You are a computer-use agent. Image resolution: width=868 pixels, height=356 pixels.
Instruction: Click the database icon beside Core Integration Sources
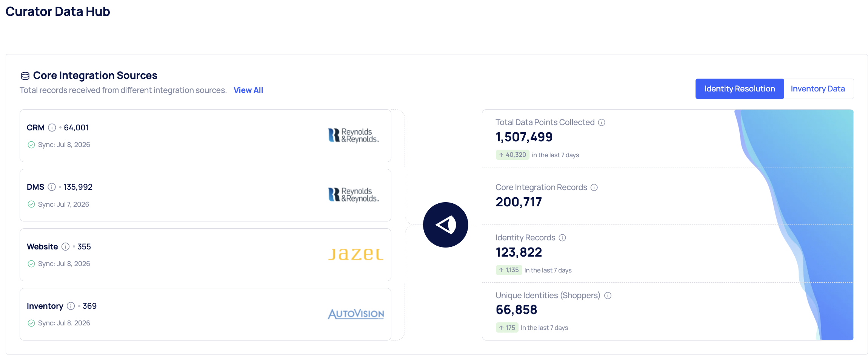pos(25,76)
